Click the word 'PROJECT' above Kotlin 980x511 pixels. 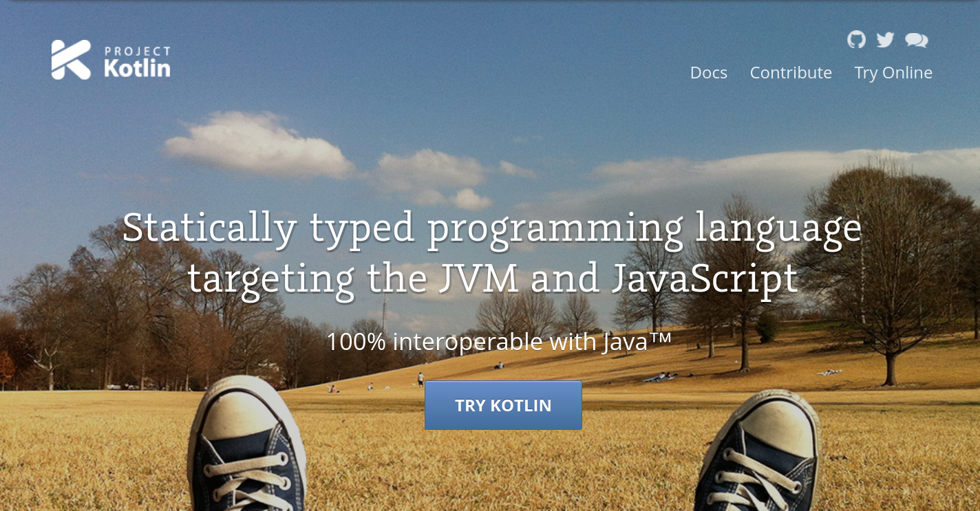[x=137, y=51]
